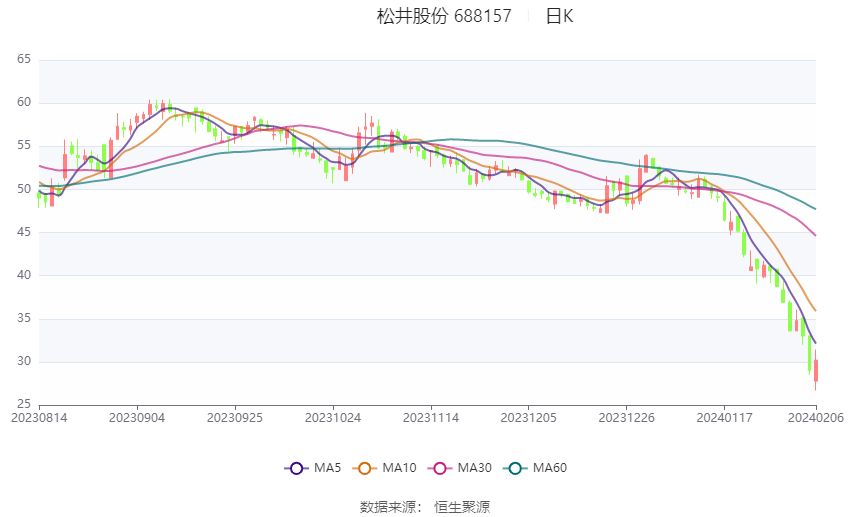Select the 20230904 x-axis date label
This screenshot has width=850, height=517.
[137, 418]
